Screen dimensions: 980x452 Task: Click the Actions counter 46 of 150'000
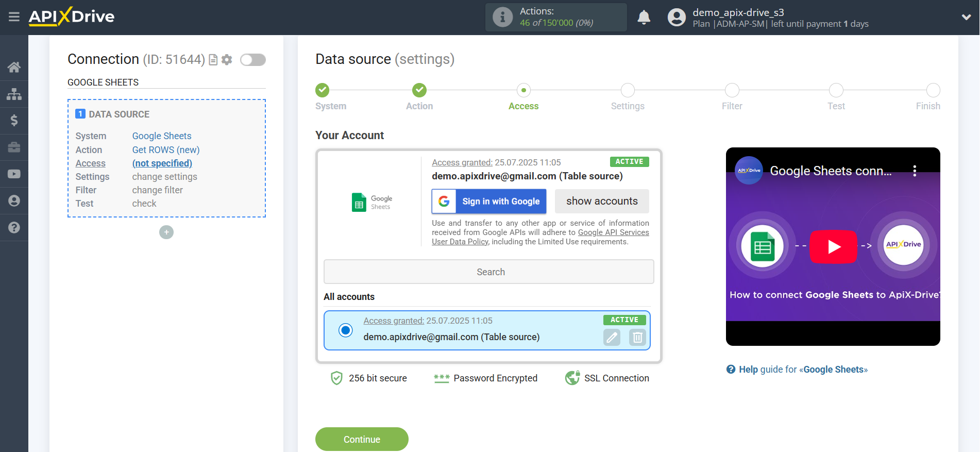click(x=556, y=23)
